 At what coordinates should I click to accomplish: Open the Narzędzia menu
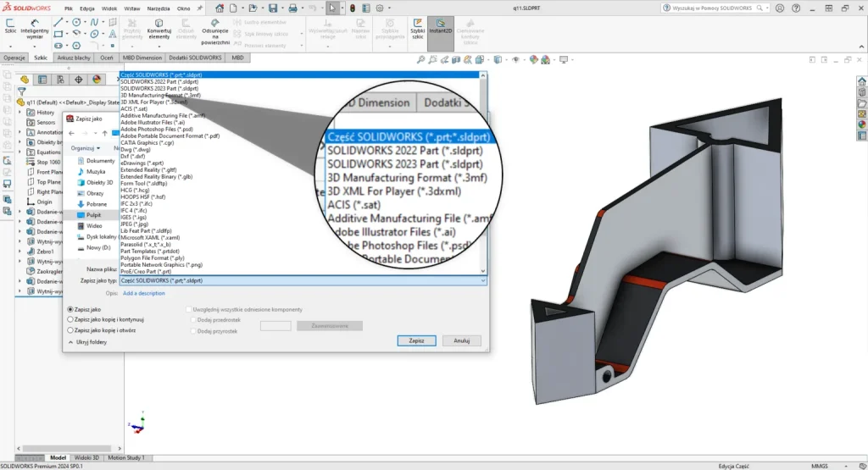[x=159, y=8]
